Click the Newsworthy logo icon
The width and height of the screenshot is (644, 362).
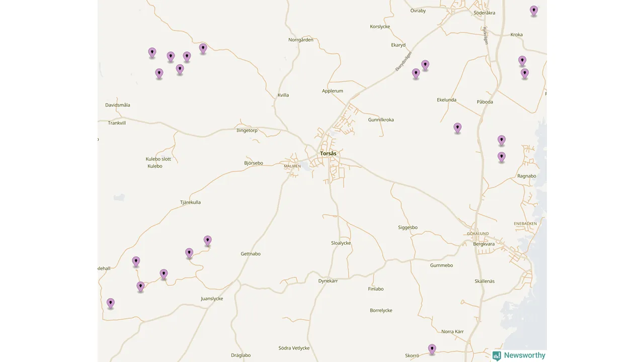point(497,355)
